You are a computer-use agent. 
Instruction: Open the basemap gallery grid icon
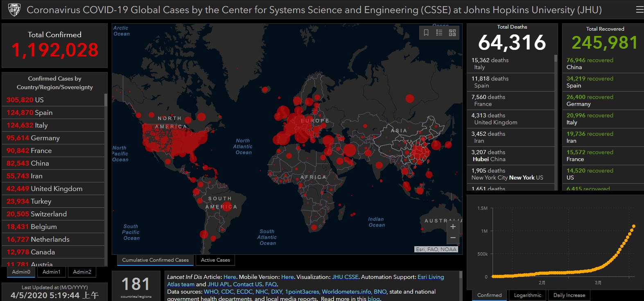452,33
